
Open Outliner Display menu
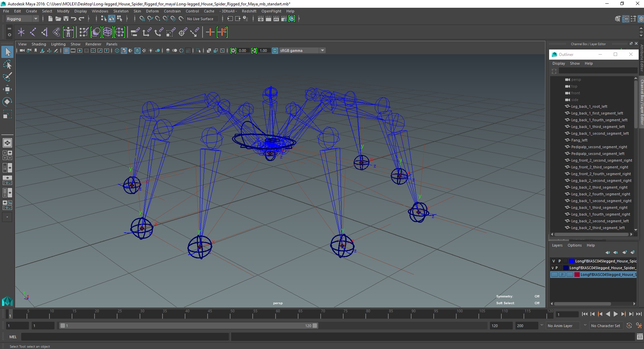point(559,63)
